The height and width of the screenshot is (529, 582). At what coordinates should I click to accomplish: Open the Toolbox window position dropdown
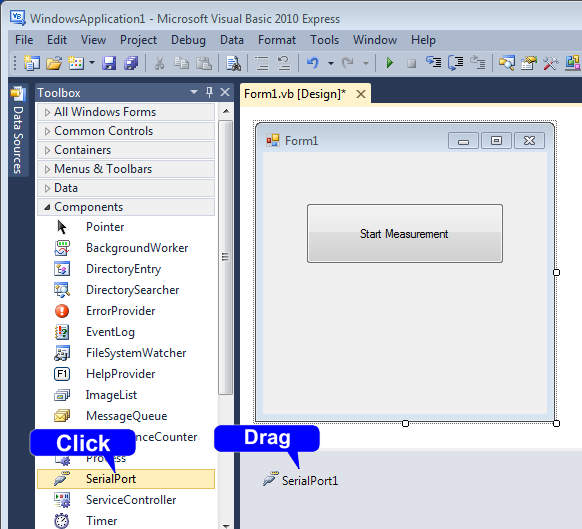[194, 92]
